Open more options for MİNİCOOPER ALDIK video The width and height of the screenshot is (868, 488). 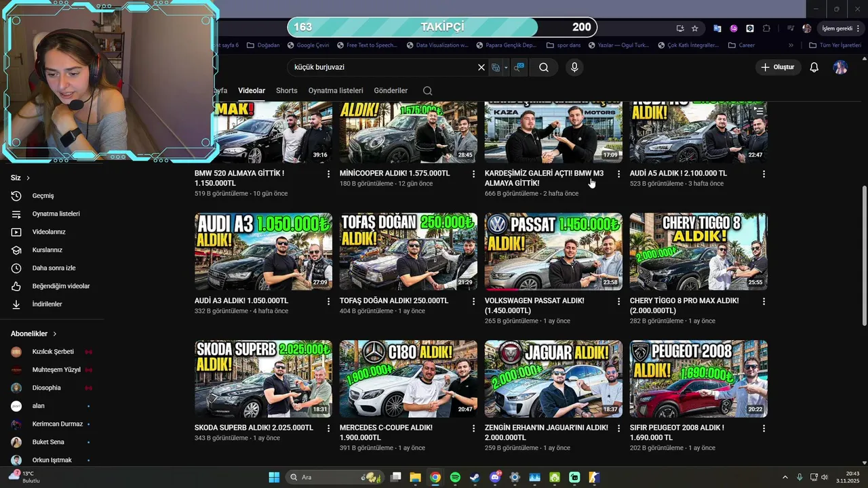474,174
